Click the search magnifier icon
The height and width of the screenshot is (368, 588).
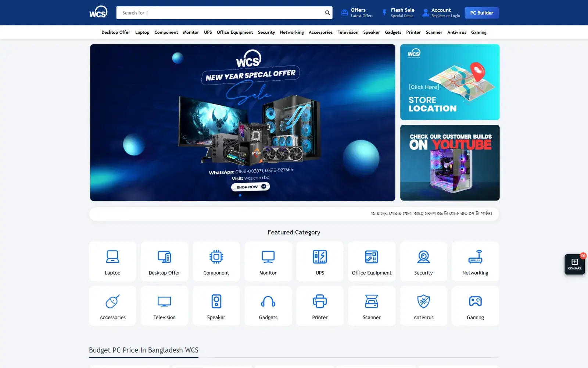tap(327, 13)
